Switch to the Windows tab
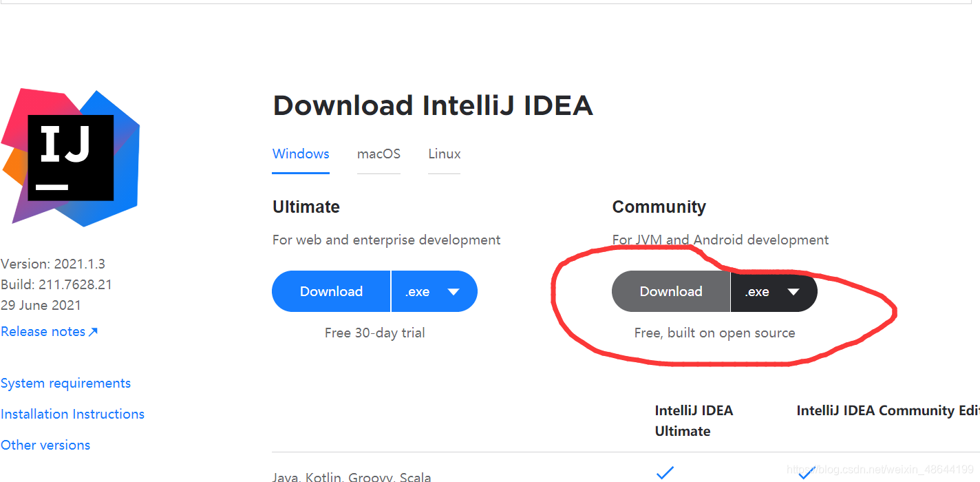Image resolution: width=980 pixels, height=482 pixels. 301,154
